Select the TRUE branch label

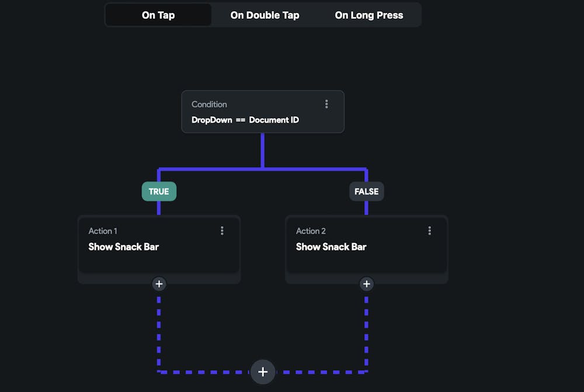click(159, 191)
